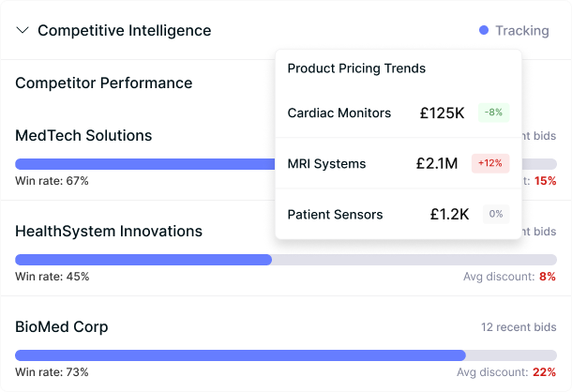Select the Cardiac Monitors pricing row

339,113
